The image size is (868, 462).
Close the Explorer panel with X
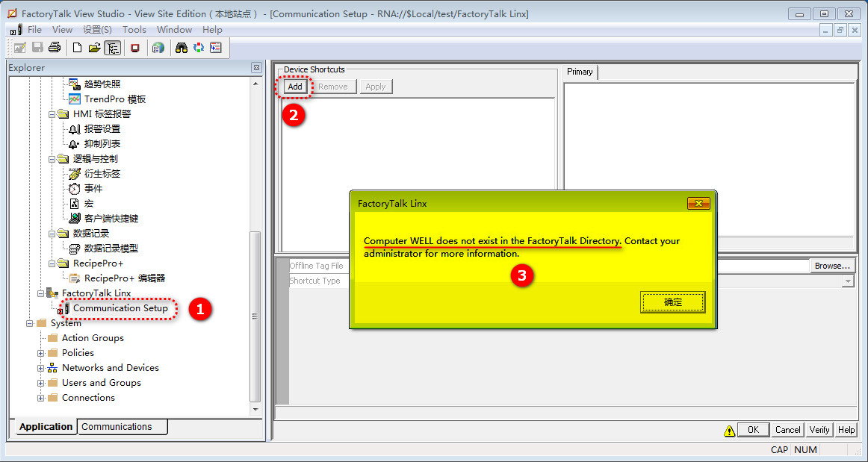tap(256, 68)
